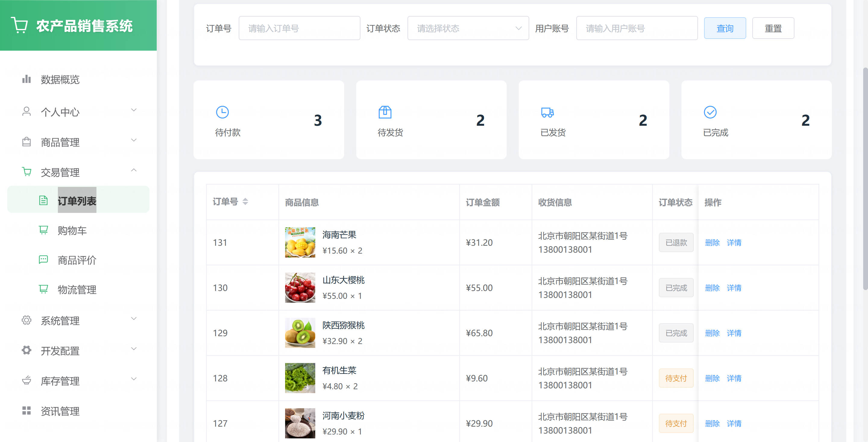Viewport: 868px width, 442px height.
Task: Click the 陕西猕猴桃 product thumbnail
Action: tap(300, 333)
